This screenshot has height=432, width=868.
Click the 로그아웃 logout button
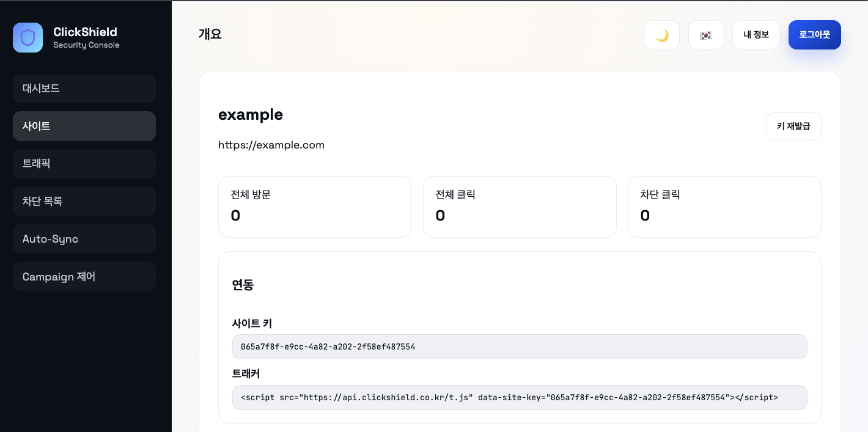[815, 35]
